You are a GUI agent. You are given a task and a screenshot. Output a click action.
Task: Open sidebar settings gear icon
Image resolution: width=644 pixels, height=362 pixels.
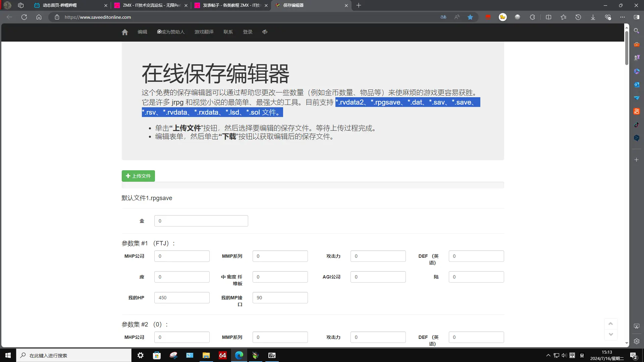pos(637,341)
